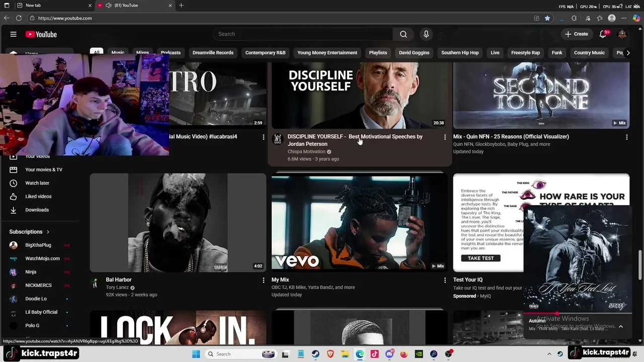Open a new browser tab
Viewport: 644px width, 362px height.
click(x=181, y=5)
